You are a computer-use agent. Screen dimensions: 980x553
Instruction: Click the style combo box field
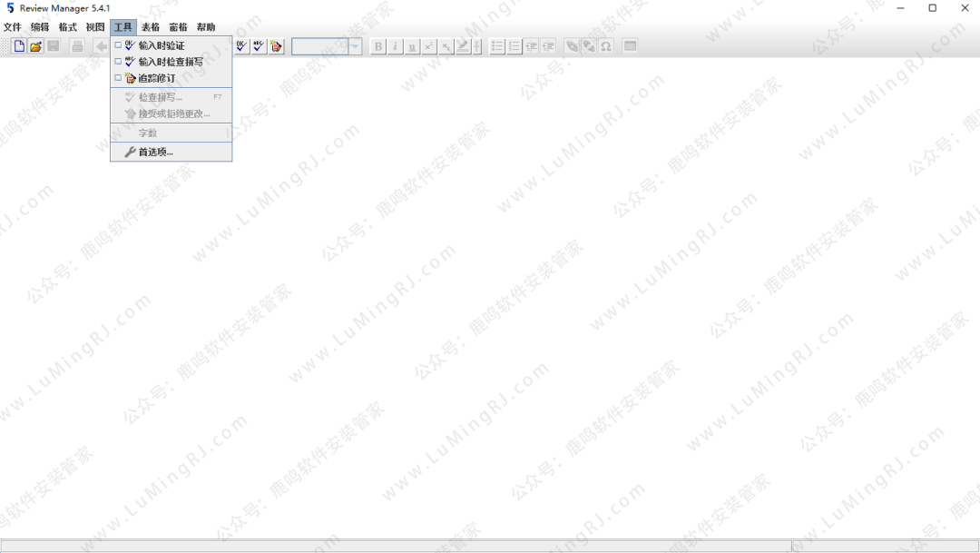coord(319,46)
